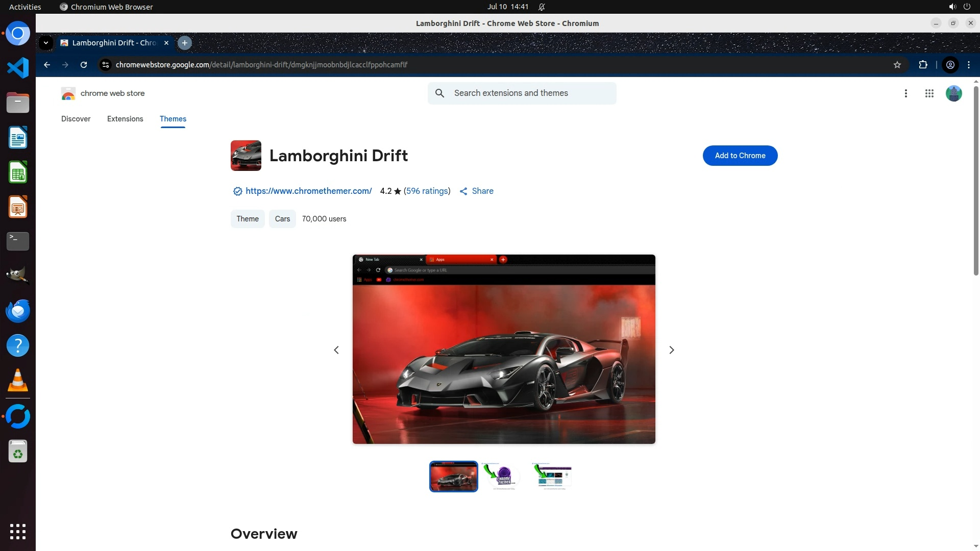The image size is (980, 551).
Task: Launch Visual Studio Code from the dock
Action: [18, 68]
